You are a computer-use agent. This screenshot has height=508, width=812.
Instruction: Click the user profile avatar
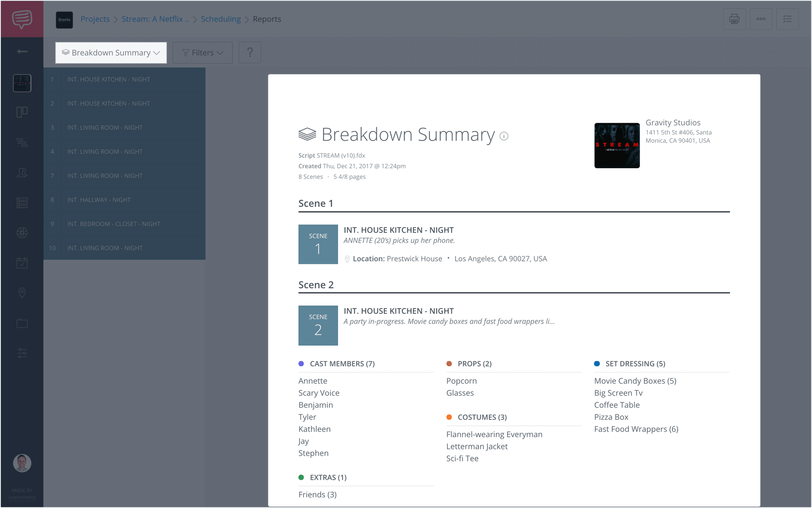(22, 463)
